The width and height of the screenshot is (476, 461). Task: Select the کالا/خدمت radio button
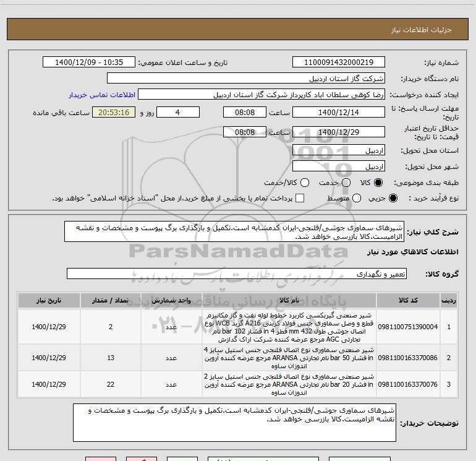click(x=305, y=183)
